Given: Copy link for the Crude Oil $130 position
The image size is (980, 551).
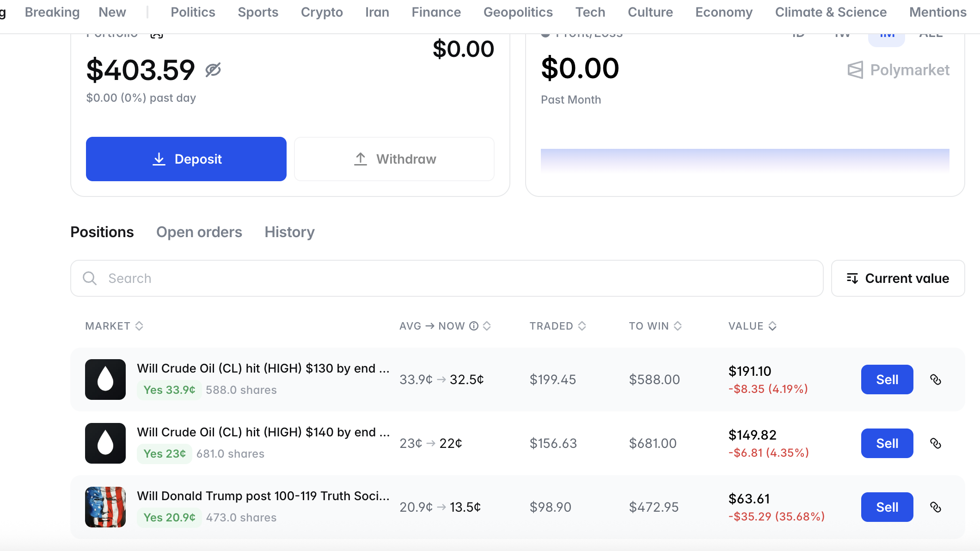Looking at the screenshot, I should click(x=936, y=380).
